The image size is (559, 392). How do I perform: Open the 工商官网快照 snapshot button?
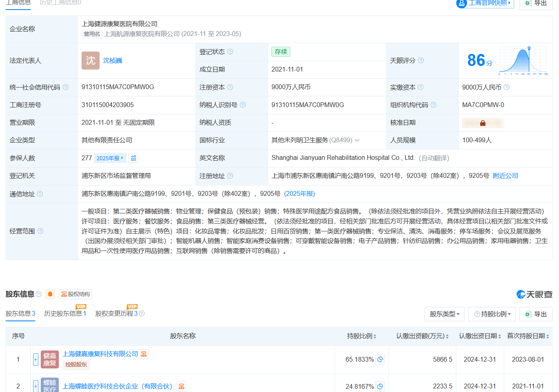pos(485,3)
